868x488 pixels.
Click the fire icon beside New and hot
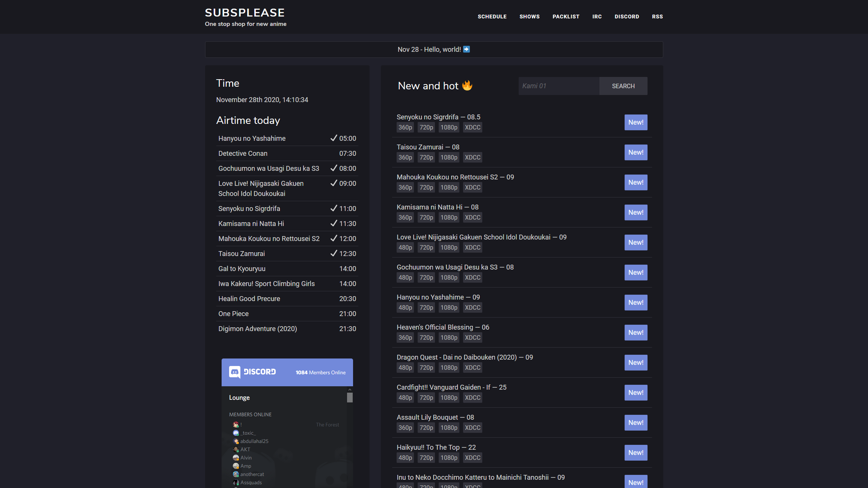point(467,85)
